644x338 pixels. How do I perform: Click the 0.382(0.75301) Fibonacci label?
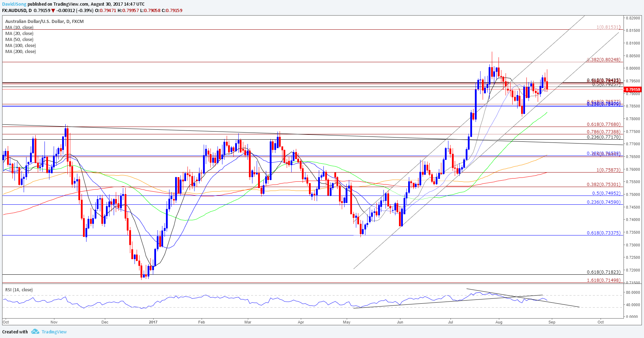(x=604, y=184)
